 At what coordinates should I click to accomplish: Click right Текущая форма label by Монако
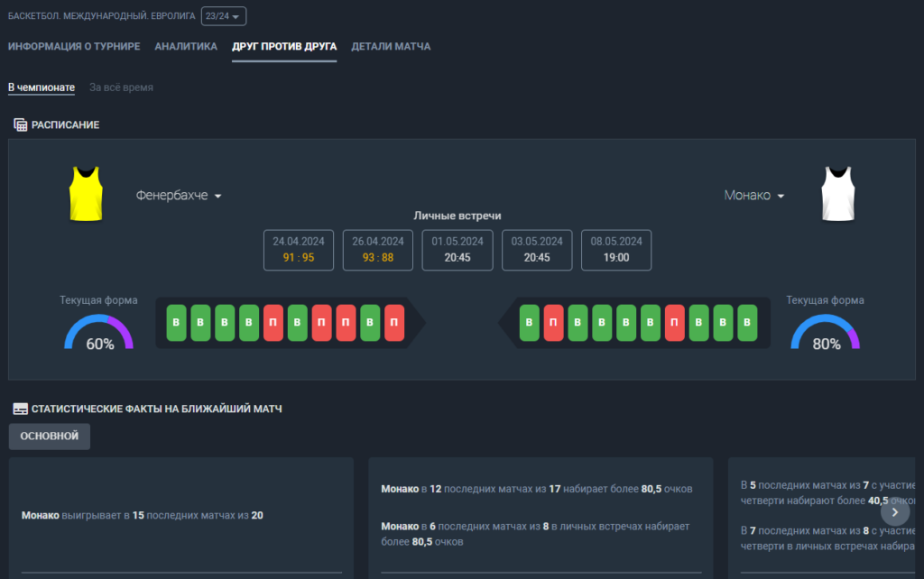click(825, 300)
